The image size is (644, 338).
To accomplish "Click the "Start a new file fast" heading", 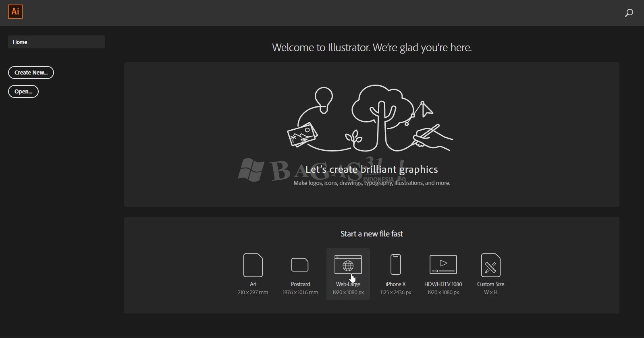I will pyautogui.click(x=372, y=234).
